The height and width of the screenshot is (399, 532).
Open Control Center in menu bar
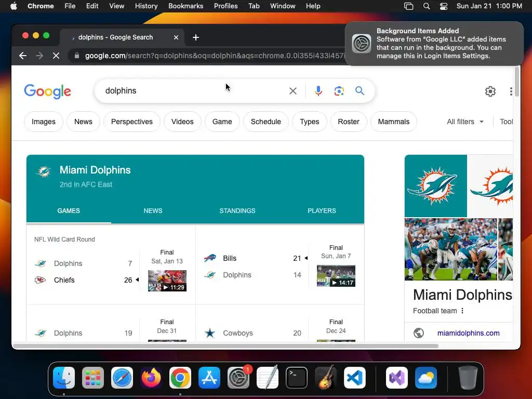click(444, 6)
